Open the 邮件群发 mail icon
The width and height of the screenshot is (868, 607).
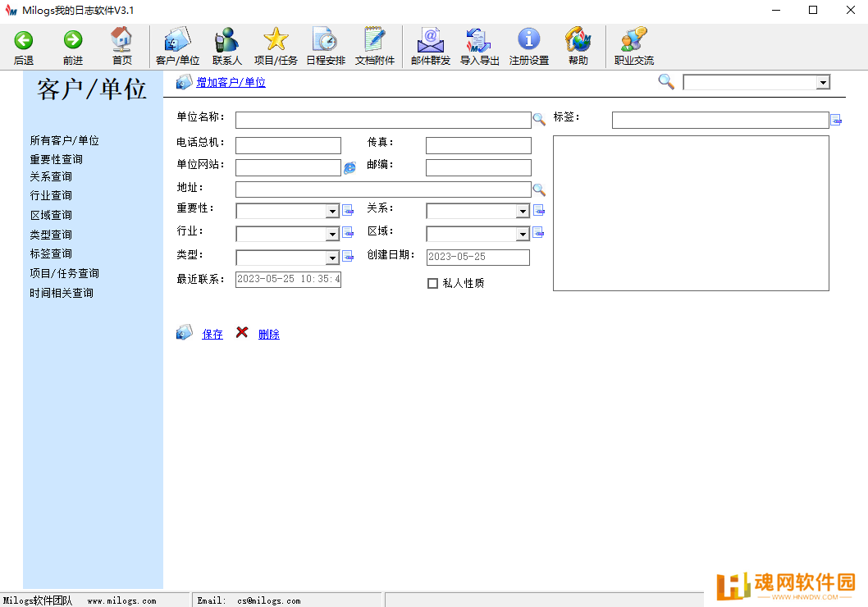coord(431,40)
